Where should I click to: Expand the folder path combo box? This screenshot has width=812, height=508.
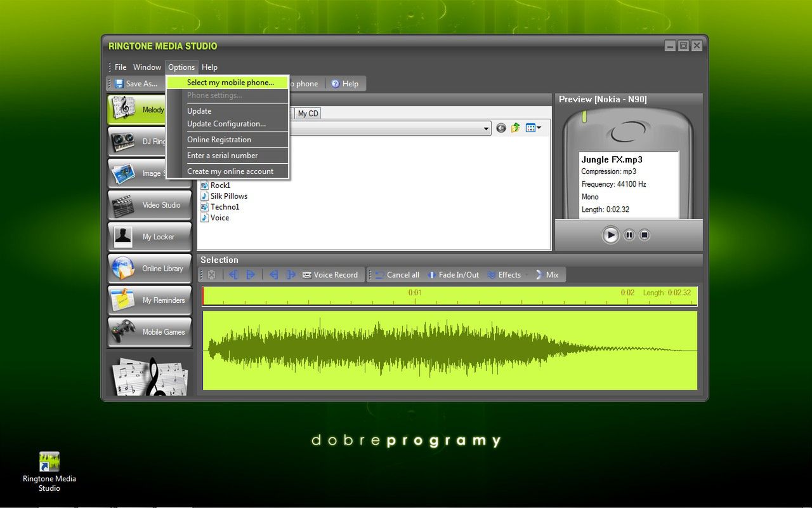click(487, 129)
